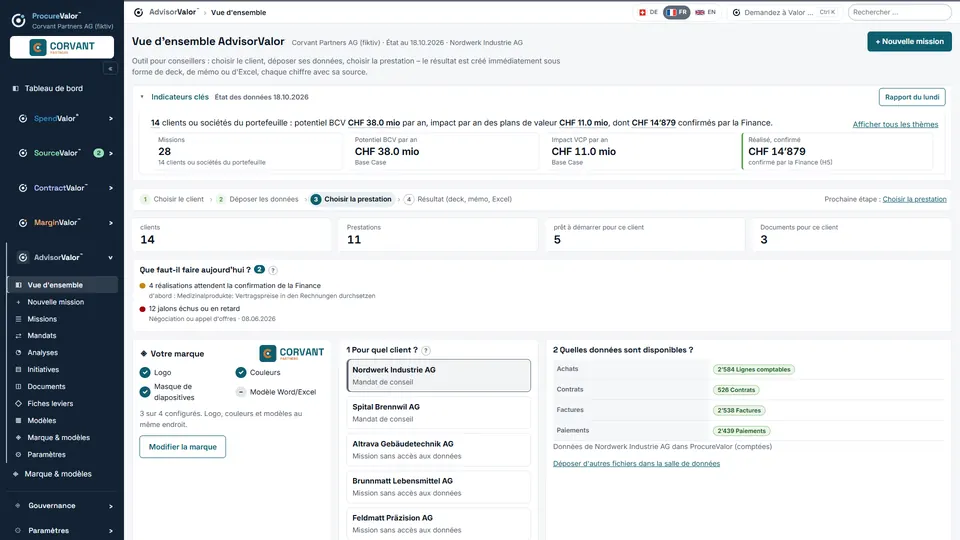Go to step 4 Résultat
Viewport: 960px width, 540px height.
(x=458, y=199)
